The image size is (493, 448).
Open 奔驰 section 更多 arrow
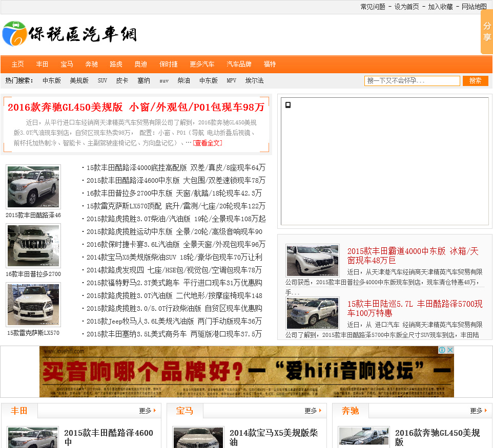(479, 411)
